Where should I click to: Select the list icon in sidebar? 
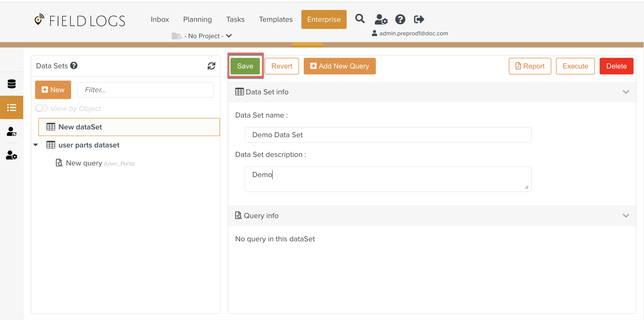click(x=12, y=107)
